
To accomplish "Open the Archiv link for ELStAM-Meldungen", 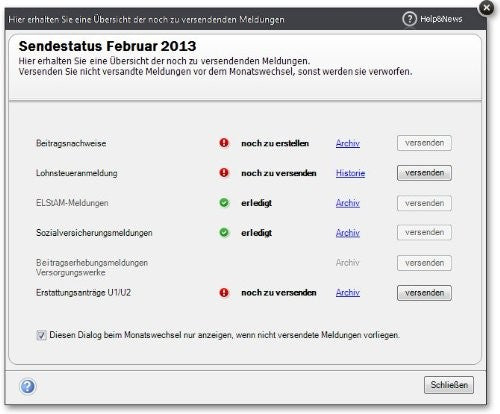I will [x=348, y=203].
